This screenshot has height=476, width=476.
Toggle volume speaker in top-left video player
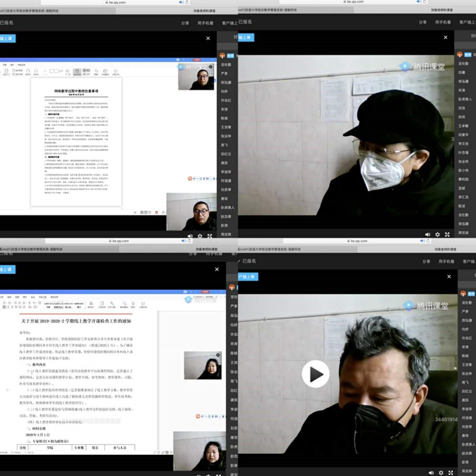pyautogui.click(x=190, y=236)
